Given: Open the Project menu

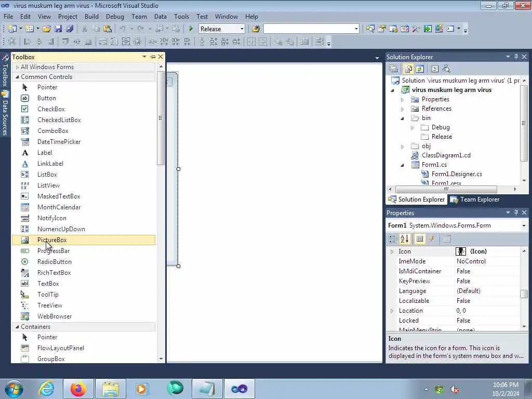Looking at the screenshot, I should point(68,16).
